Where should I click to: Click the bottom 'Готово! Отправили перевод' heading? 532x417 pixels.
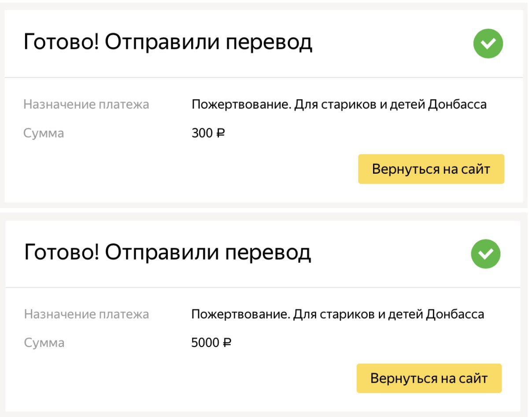click(x=168, y=253)
